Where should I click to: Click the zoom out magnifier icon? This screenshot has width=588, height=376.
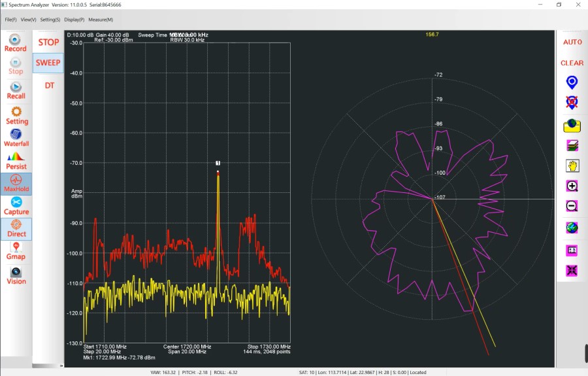pyautogui.click(x=572, y=206)
